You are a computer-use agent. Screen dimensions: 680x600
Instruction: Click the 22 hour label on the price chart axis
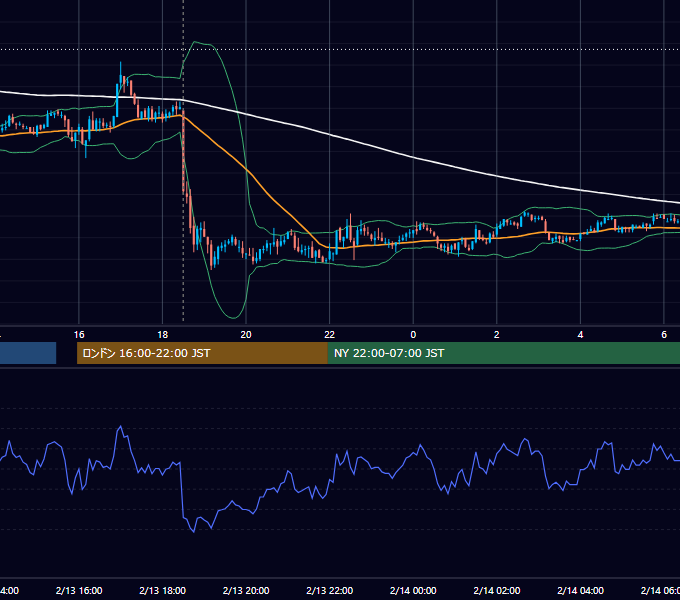click(330, 335)
